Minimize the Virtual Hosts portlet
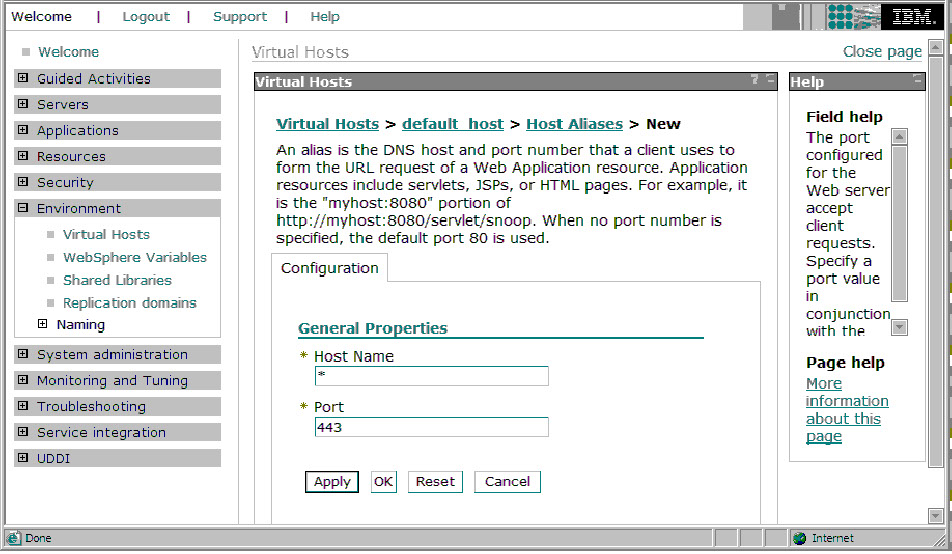The width and height of the screenshot is (952, 554). pyautogui.click(x=770, y=80)
